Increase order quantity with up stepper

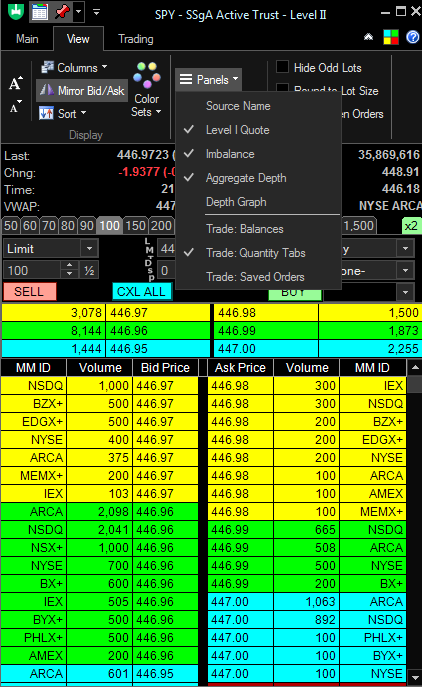coord(70,266)
